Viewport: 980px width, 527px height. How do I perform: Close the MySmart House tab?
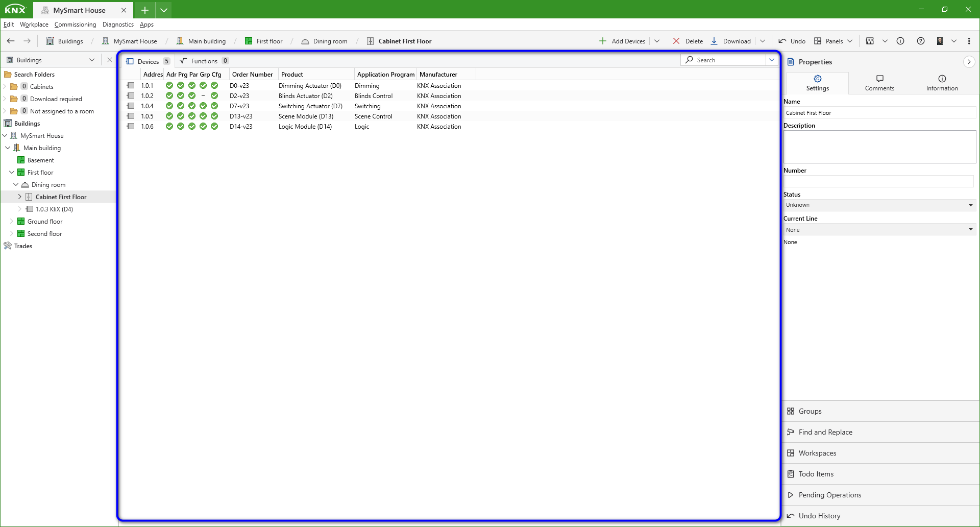pyautogui.click(x=124, y=10)
